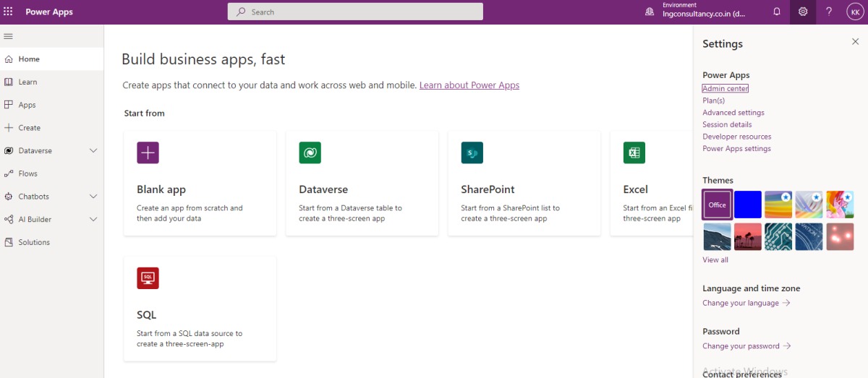Click the Excel card icon
Image resolution: width=868 pixels, height=378 pixels.
click(x=634, y=153)
